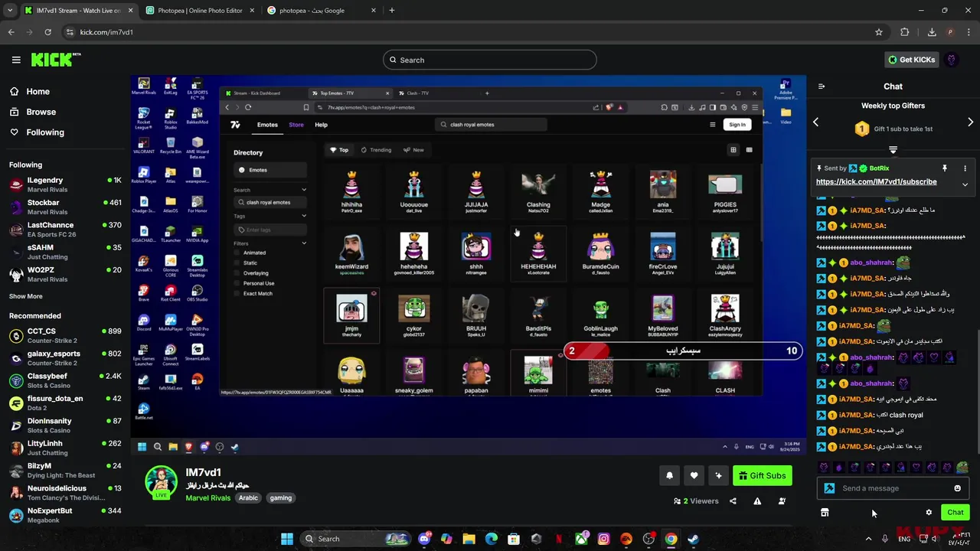Screen dimensions: 980x551
Task: Click the chat identity badge in the message box
Action: [829, 488]
